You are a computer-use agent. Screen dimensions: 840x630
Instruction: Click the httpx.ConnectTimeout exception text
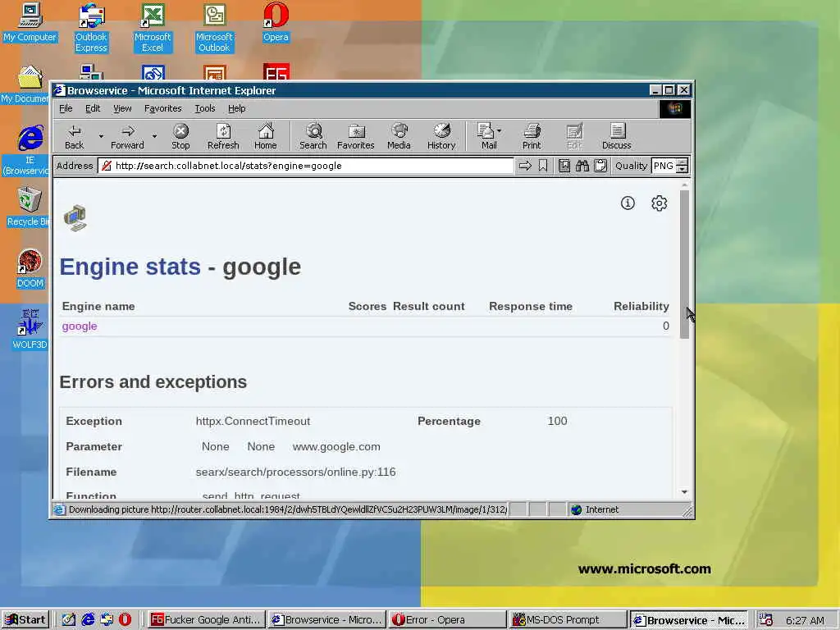tap(253, 421)
